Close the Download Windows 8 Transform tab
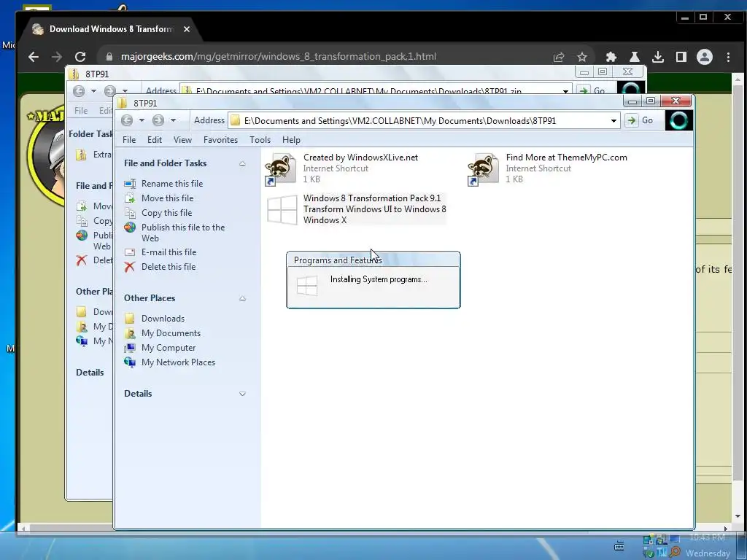The width and height of the screenshot is (747, 560). tap(187, 29)
